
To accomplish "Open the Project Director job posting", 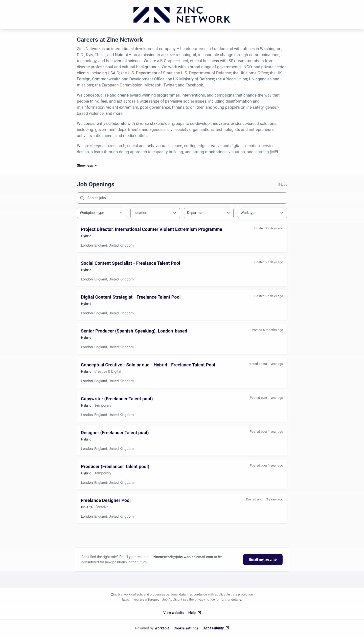I will [151, 229].
